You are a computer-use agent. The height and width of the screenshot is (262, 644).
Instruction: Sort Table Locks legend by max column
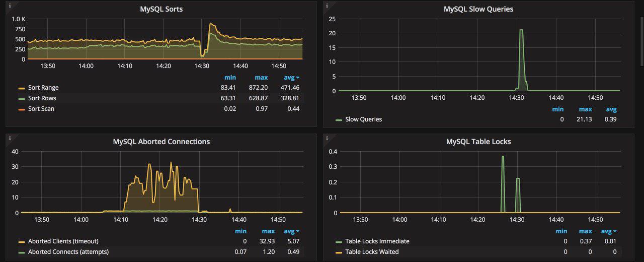click(x=585, y=231)
